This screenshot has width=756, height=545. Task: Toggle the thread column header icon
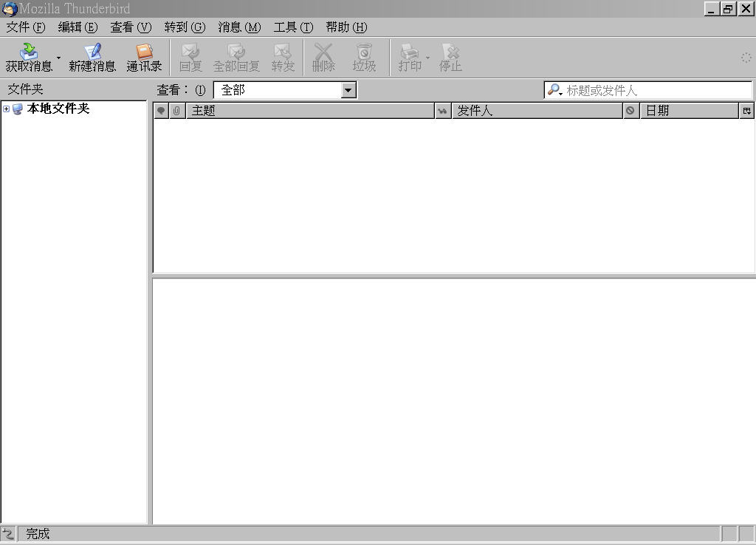click(x=161, y=111)
